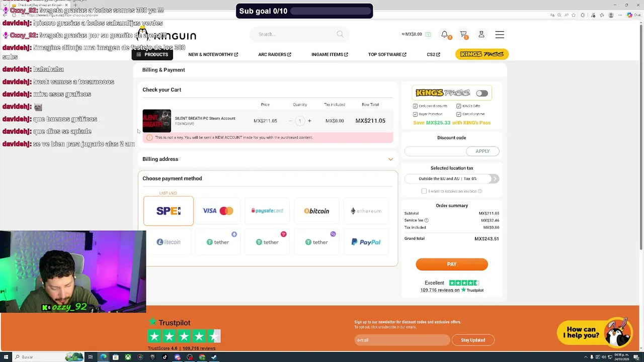644x362 pixels.
Task: Select litecoin payment method
Action: (x=168, y=242)
